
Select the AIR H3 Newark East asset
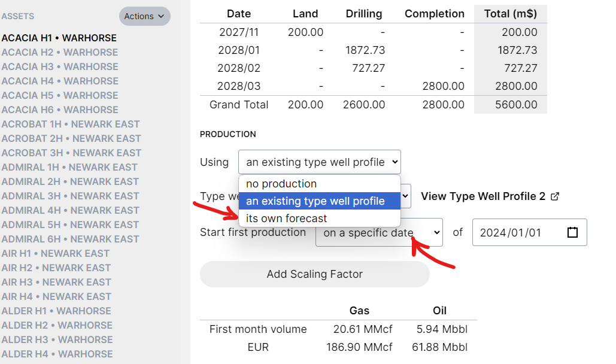[54, 282]
